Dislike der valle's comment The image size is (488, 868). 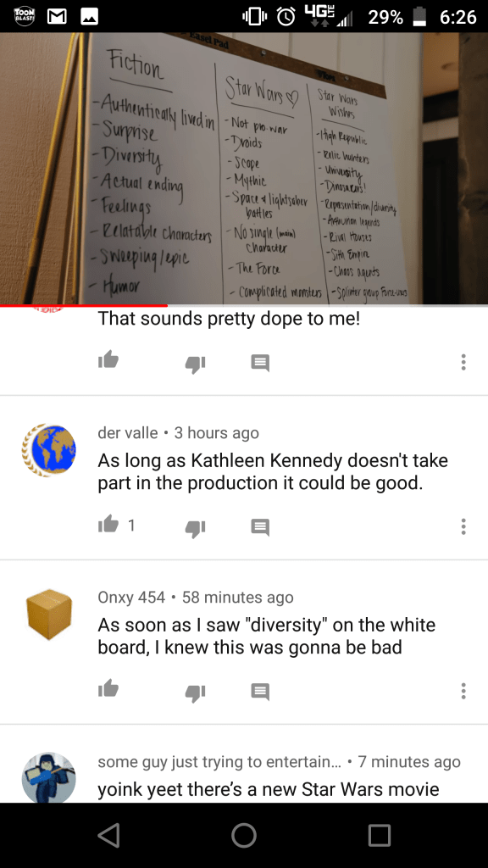[x=195, y=527]
